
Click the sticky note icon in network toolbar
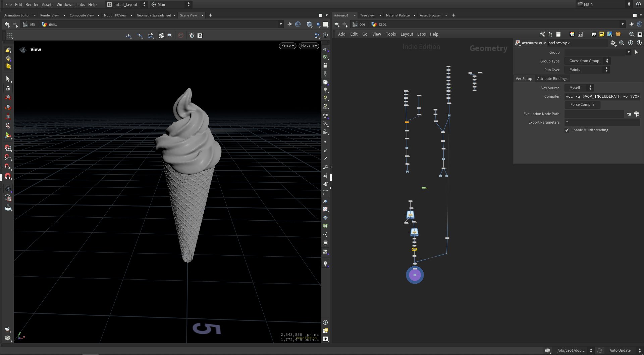[602, 34]
